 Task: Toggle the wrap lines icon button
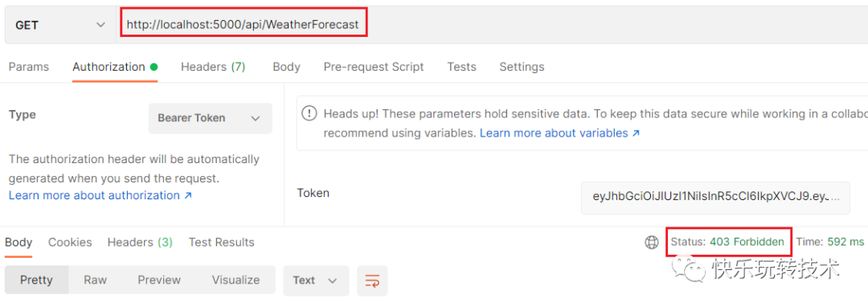tap(372, 280)
